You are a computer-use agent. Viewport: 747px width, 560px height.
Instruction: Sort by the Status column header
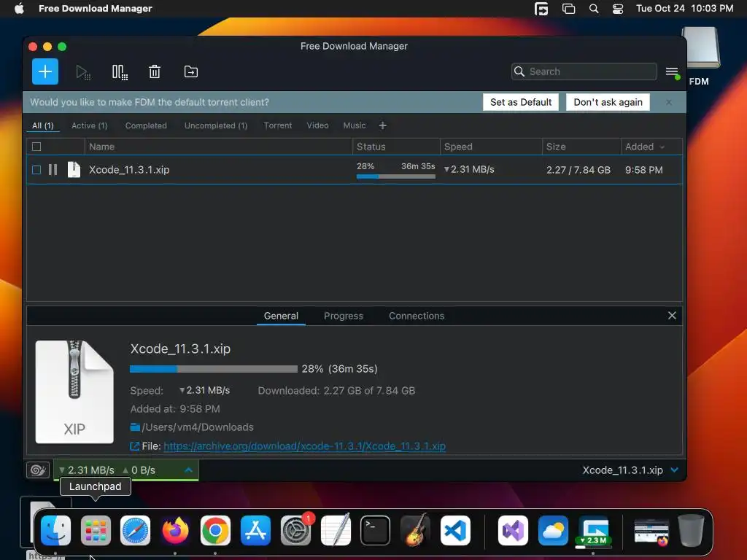coord(396,147)
